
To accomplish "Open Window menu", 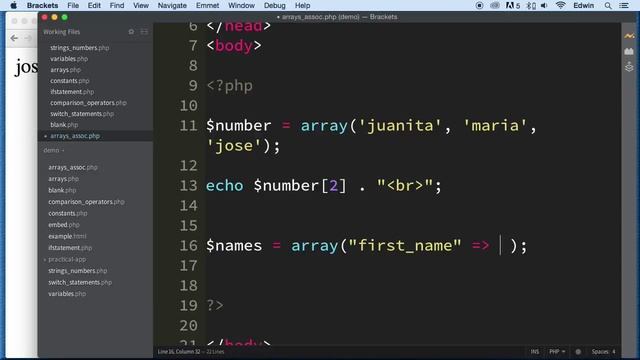I will pyautogui.click(x=241, y=5).
